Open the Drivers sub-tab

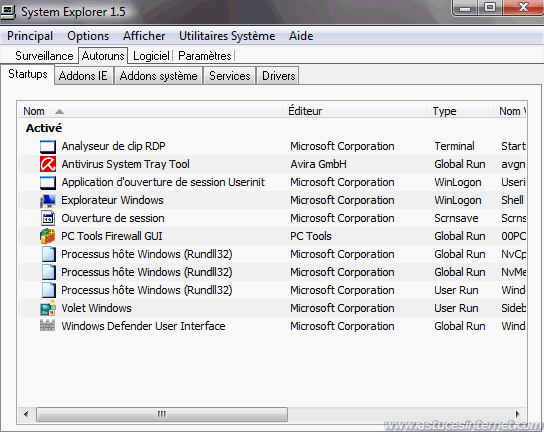pyautogui.click(x=279, y=76)
